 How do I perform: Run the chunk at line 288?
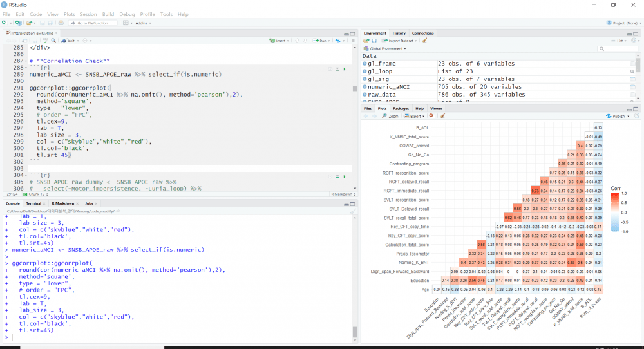(345, 68)
